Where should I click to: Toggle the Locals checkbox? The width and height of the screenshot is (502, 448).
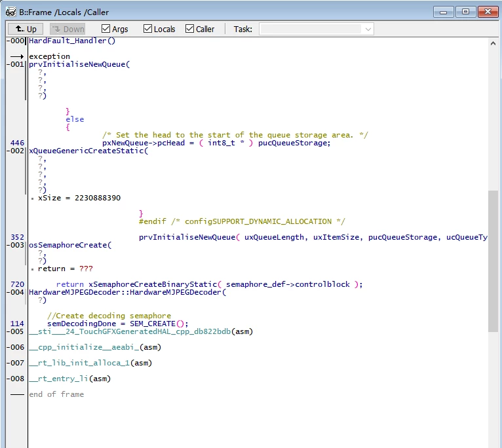(x=147, y=29)
